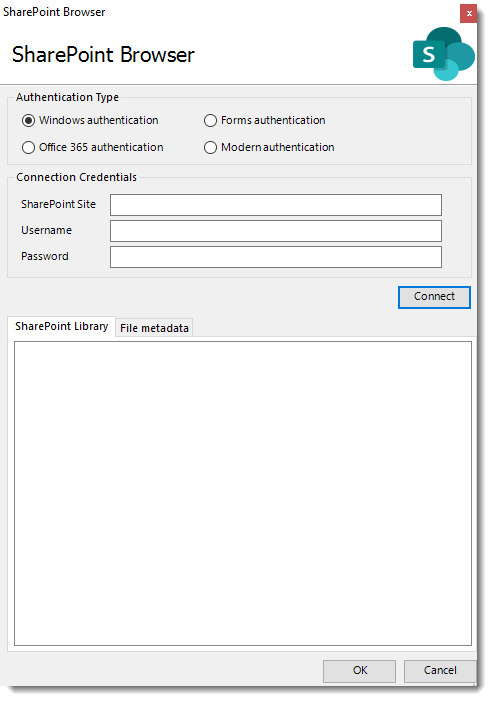This screenshot has height=701, width=492.
Task: Click the Windows authentication label text
Action: coord(98,120)
